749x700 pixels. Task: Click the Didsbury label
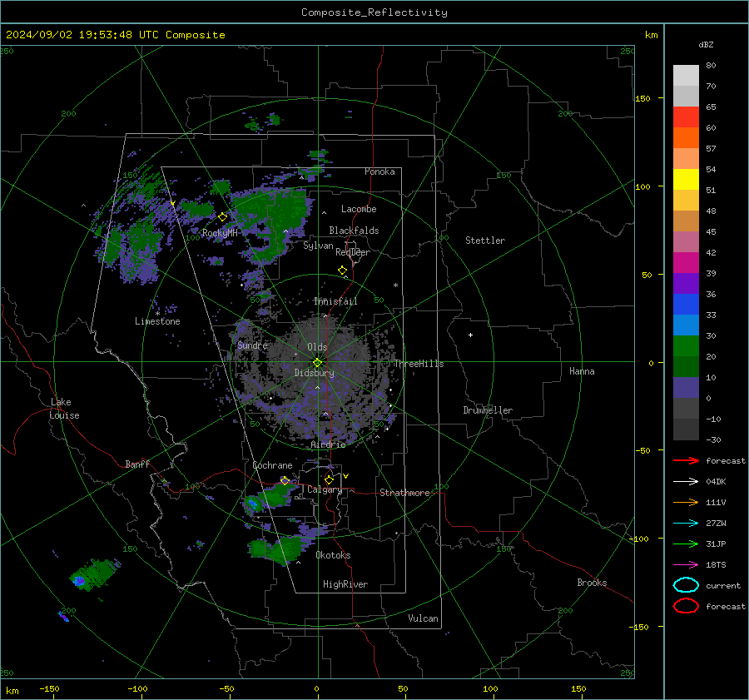coord(315,373)
